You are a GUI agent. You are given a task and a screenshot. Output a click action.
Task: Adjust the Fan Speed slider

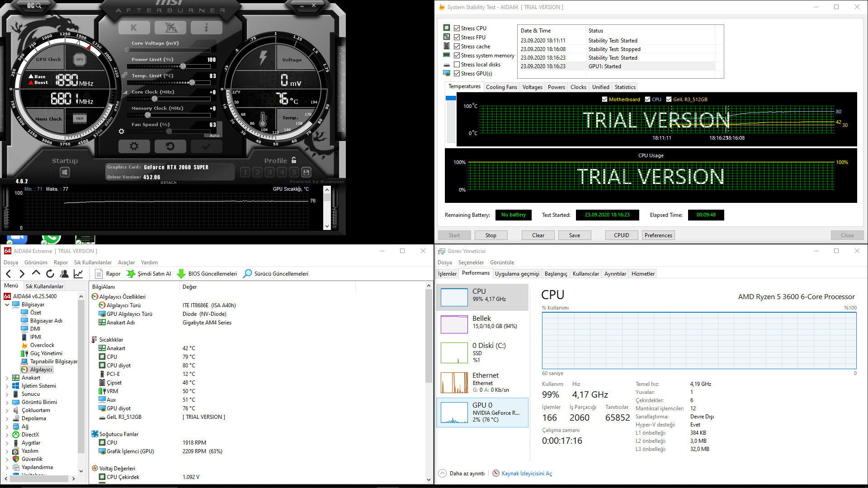169,131
